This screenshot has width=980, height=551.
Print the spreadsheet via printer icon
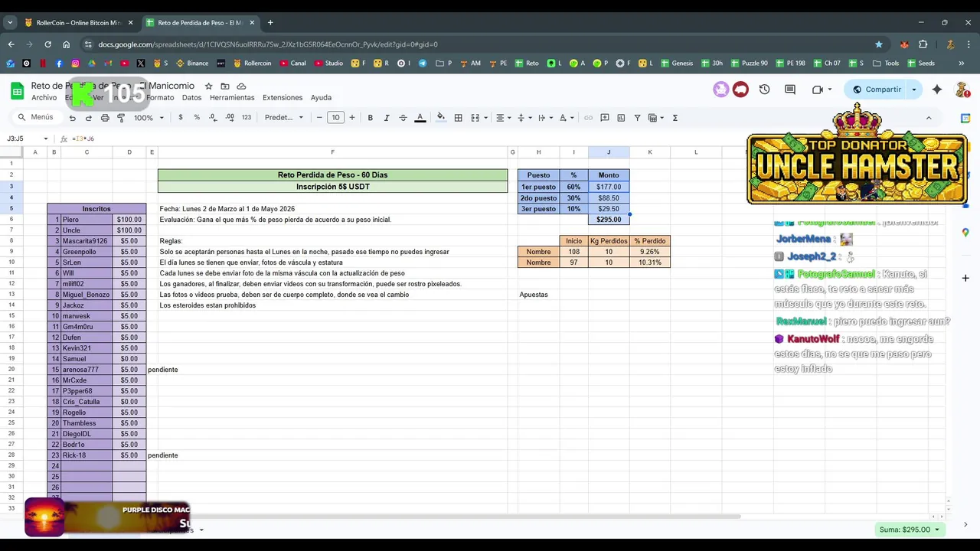click(105, 118)
